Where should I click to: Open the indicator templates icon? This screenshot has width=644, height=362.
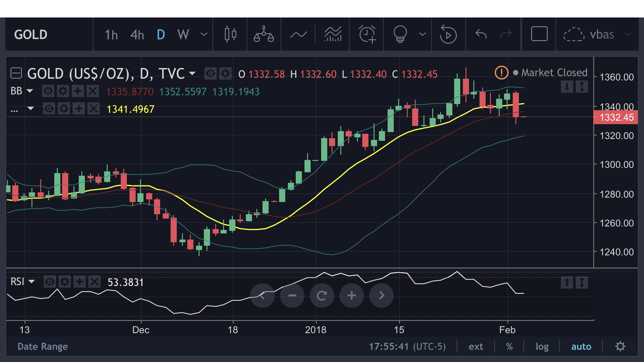(333, 34)
